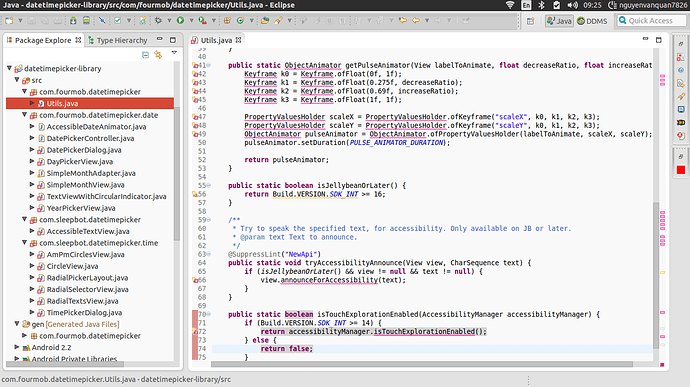The height and width of the screenshot is (387, 690).
Task: Select RadialPickerLayout.java in the tree
Action: (x=87, y=278)
